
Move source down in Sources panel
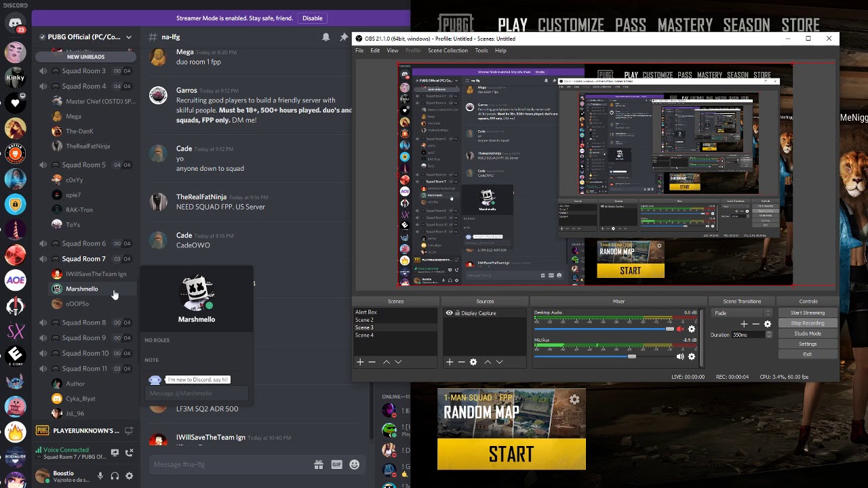point(500,362)
